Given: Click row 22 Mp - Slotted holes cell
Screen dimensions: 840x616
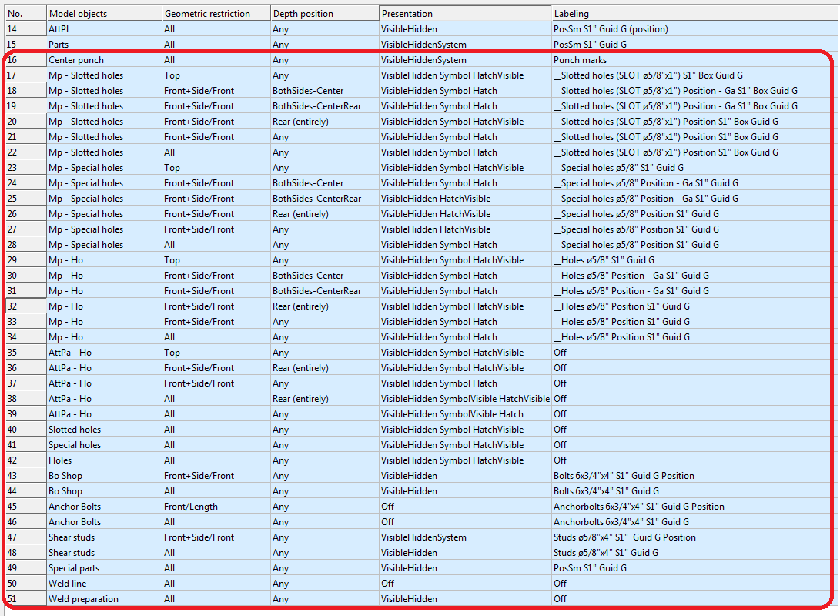Looking at the screenshot, I should pyautogui.click(x=104, y=152).
